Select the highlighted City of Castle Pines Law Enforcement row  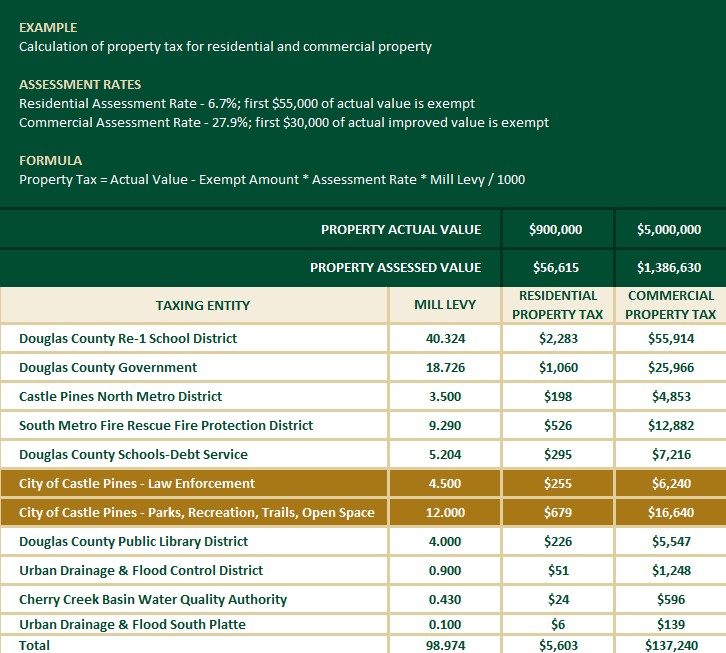point(137,483)
